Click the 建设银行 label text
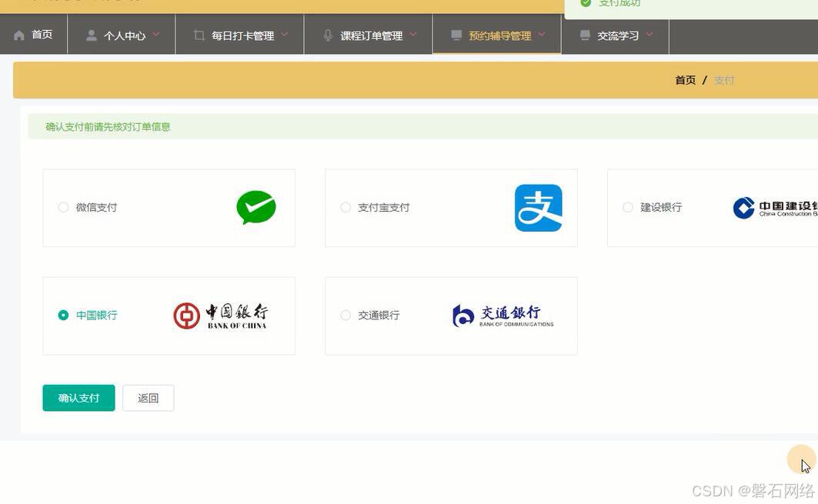The image size is (818, 504). (661, 208)
